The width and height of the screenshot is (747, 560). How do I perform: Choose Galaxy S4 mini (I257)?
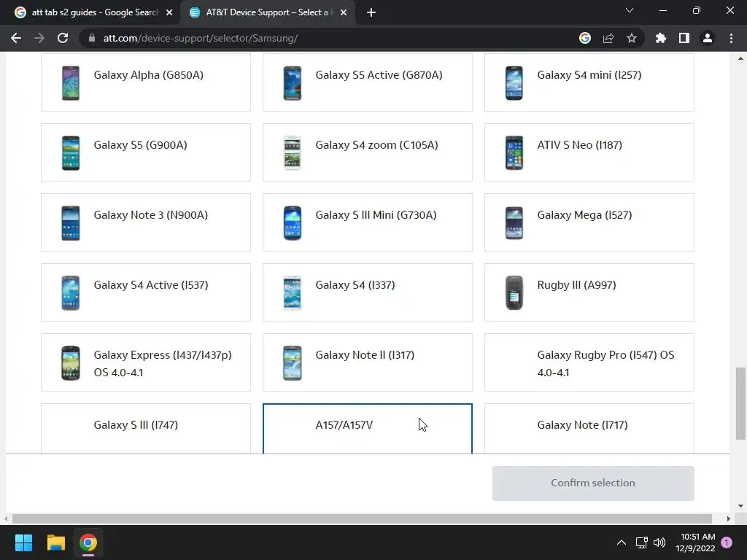click(x=589, y=82)
